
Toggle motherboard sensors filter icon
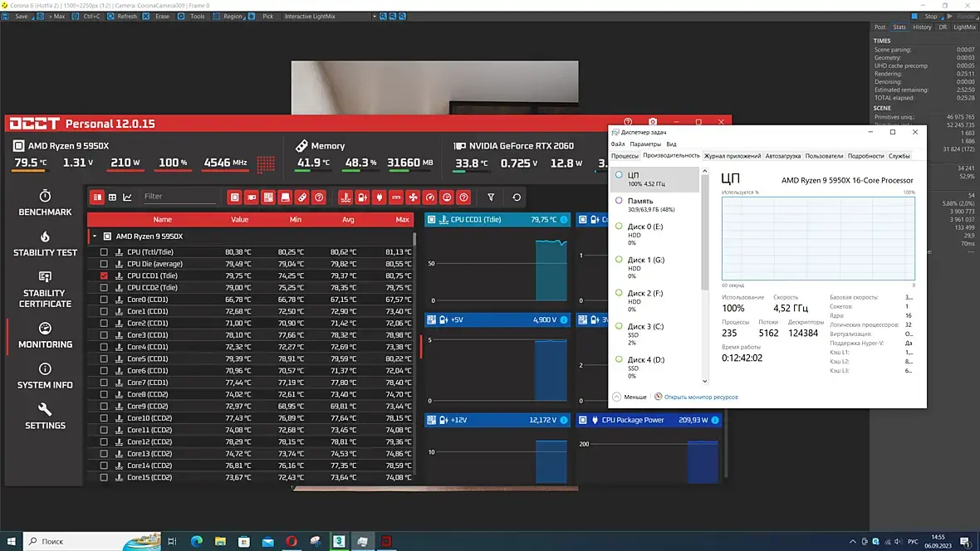click(x=268, y=197)
